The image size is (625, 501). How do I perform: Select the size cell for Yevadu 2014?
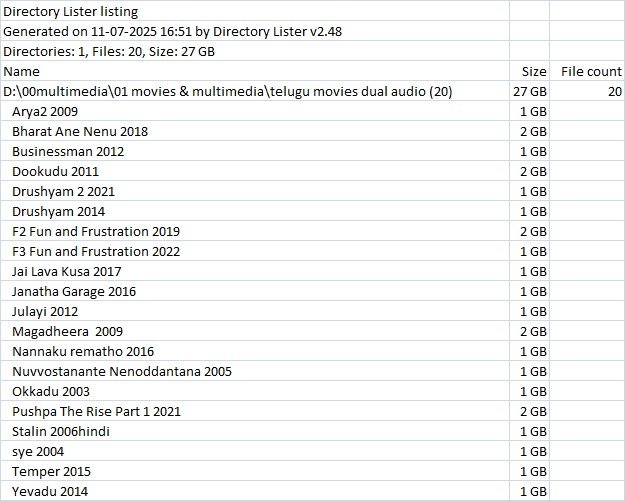point(532,491)
